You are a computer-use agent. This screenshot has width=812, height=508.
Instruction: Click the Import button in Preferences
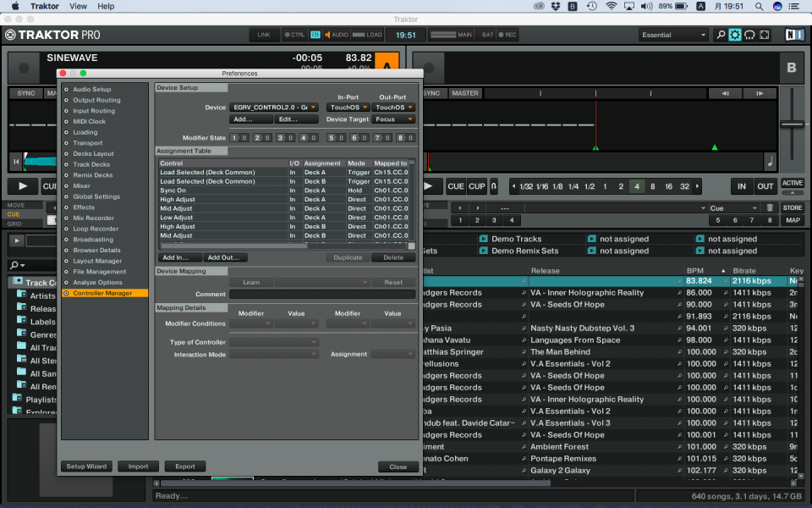coord(138,467)
